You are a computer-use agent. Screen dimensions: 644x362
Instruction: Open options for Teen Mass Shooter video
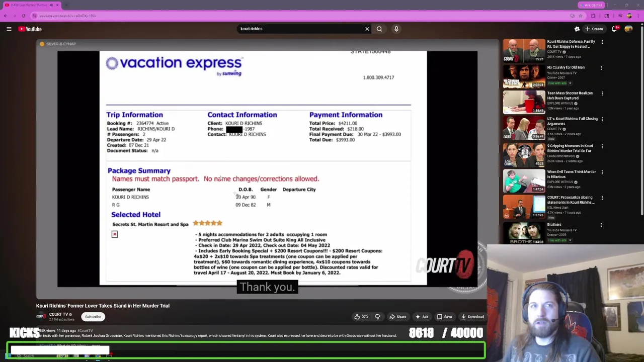(x=602, y=93)
